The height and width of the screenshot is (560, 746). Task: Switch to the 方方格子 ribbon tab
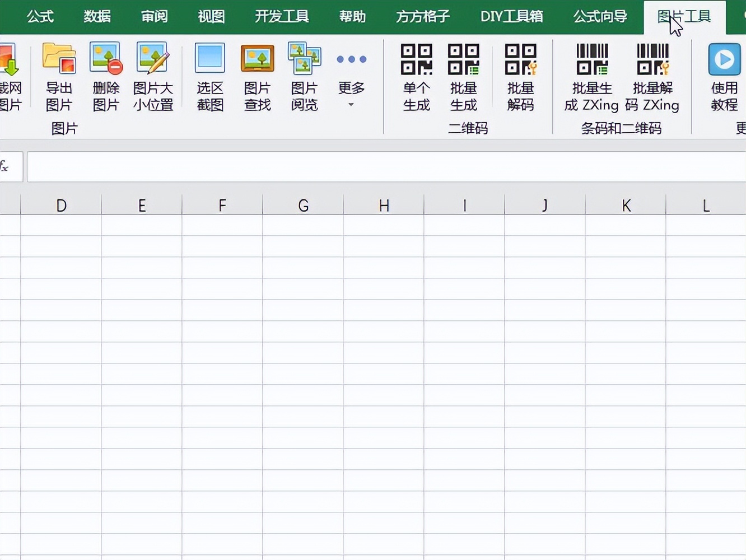tap(422, 17)
